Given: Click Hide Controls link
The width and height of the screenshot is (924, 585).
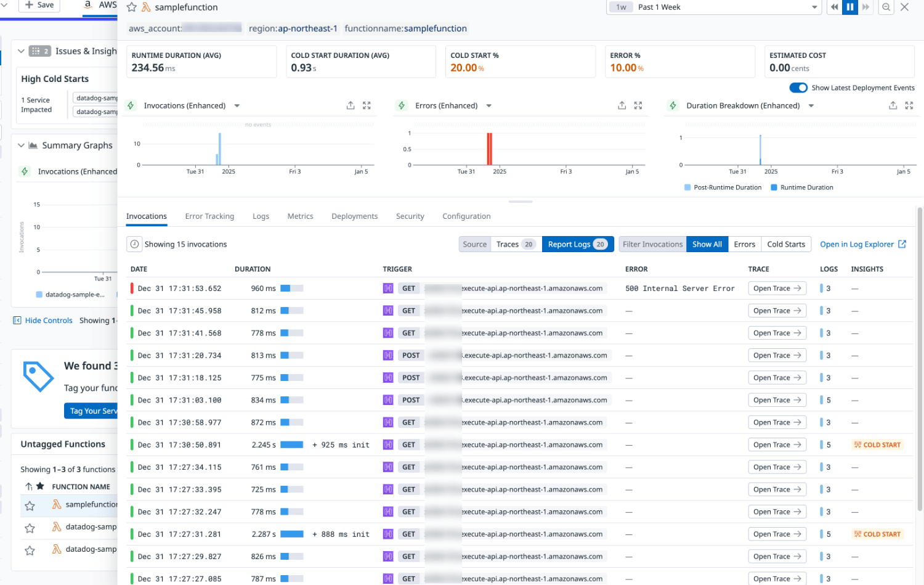Looking at the screenshot, I should [49, 321].
